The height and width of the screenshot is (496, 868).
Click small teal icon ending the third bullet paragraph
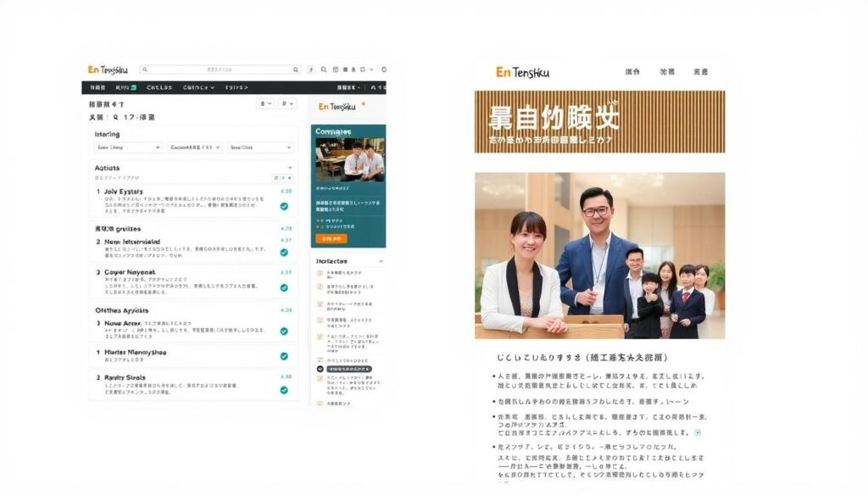tap(698, 433)
